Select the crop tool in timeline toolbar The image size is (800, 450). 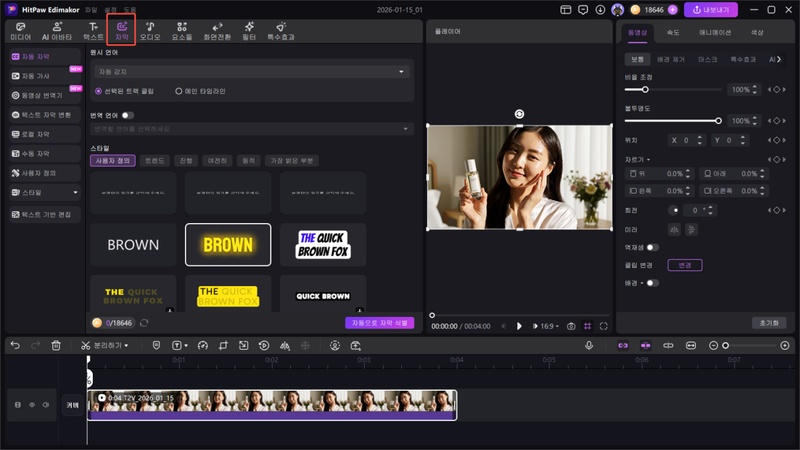click(223, 345)
